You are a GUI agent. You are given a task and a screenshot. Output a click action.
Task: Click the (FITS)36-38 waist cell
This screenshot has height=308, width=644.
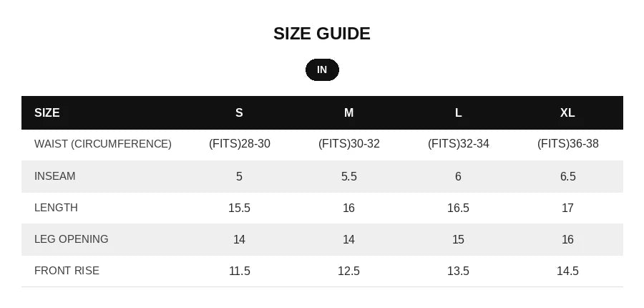pos(568,144)
